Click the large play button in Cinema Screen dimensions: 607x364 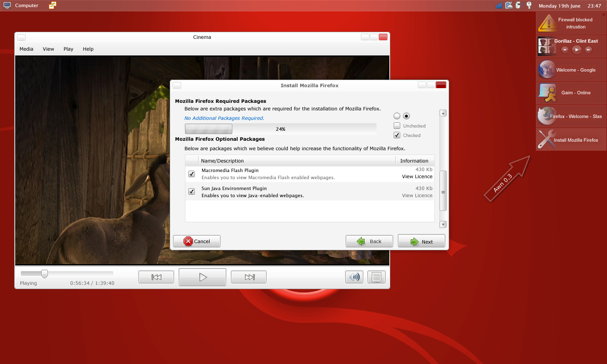(x=202, y=277)
